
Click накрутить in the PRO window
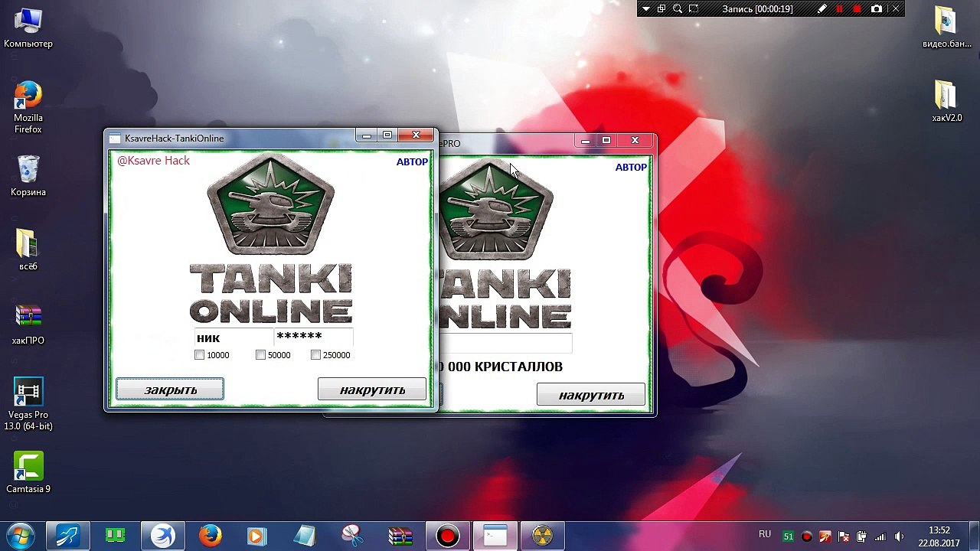click(591, 395)
